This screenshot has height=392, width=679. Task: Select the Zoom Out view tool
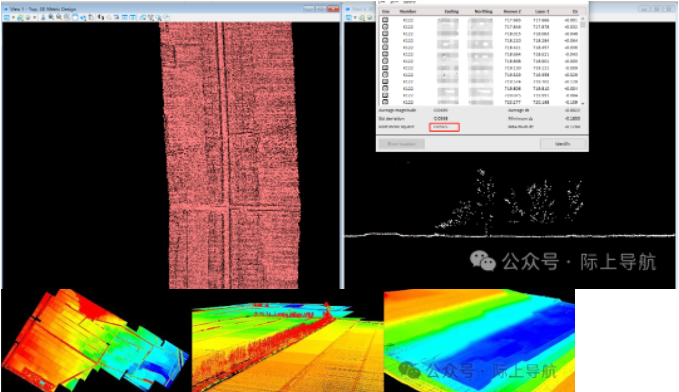58,17
